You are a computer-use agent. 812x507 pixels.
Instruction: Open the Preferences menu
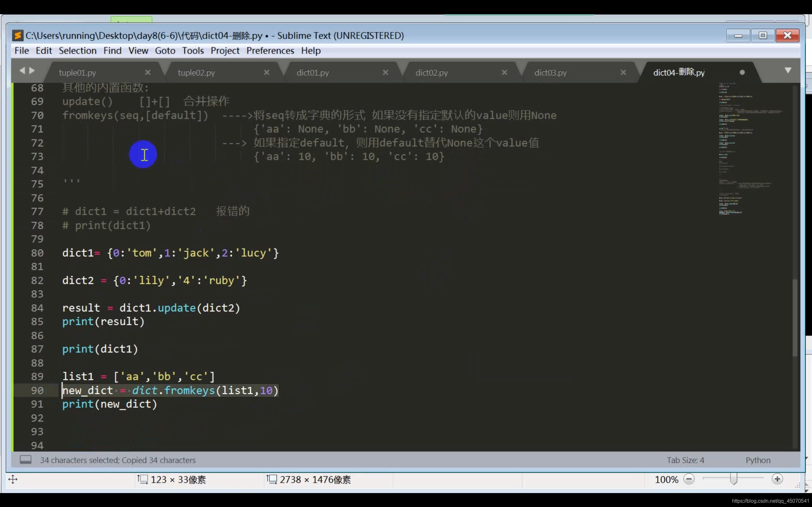[270, 51]
